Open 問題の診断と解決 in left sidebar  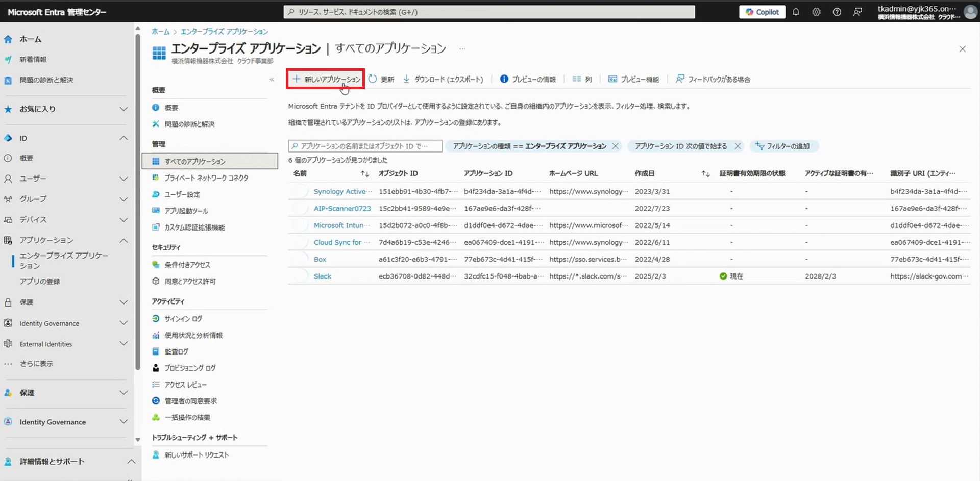(x=46, y=80)
